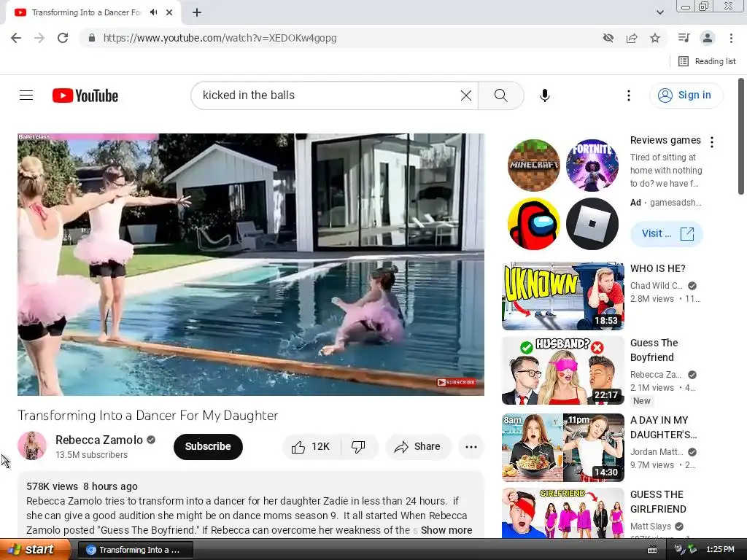
Task: Open the browser profile avatar
Action: 708,38
